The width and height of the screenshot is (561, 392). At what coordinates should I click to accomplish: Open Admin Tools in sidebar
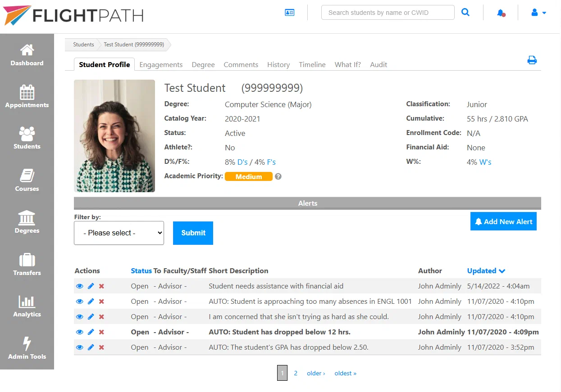pyautogui.click(x=27, y=348)
